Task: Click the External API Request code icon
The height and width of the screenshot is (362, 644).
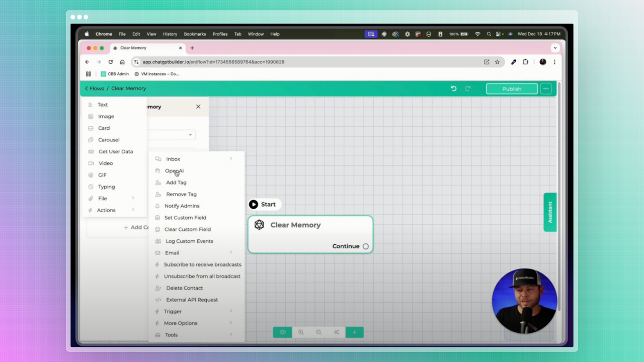Action: click(158, 300)
